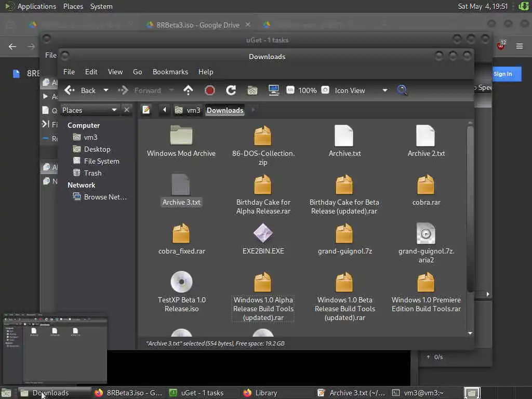
Task: Select Windows 1.0 Alpha Release Build Tools (updated).rar
Action: (263, 297)
